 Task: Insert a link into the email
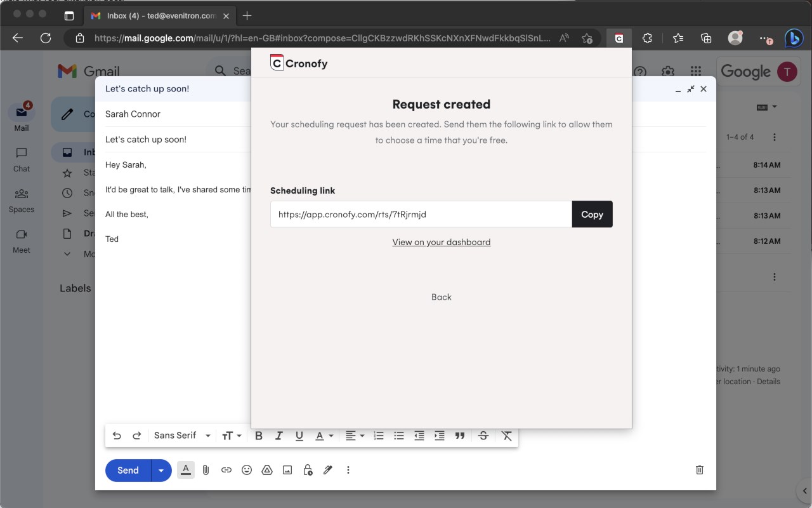(226, 470)
